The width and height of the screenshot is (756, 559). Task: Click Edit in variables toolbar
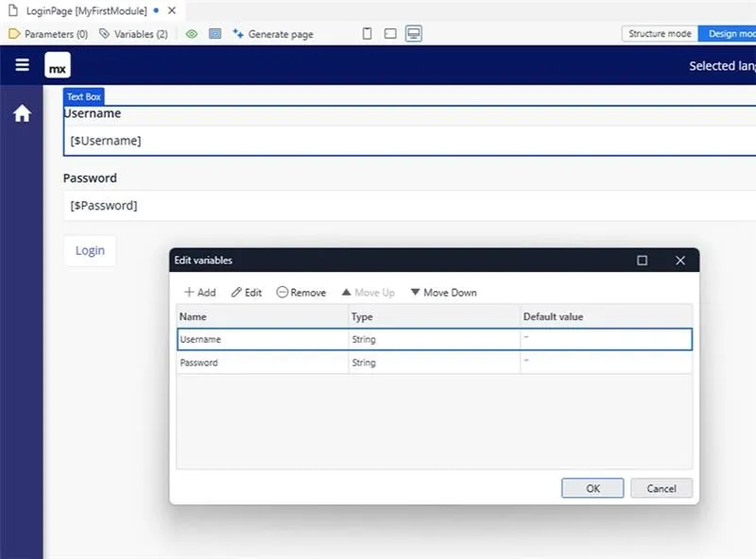[x=247, y=293]
